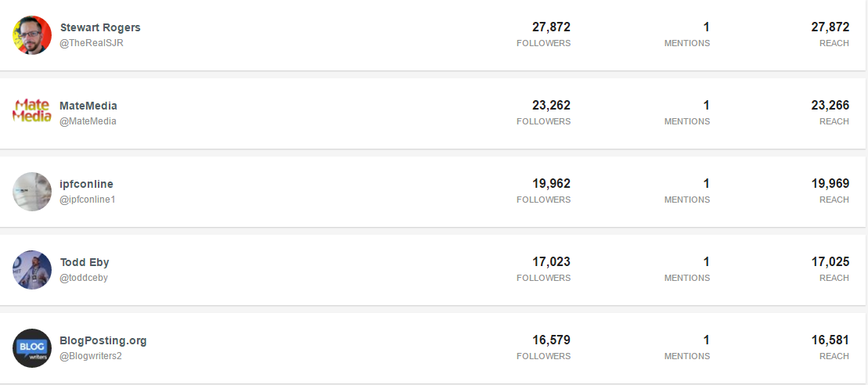Click the 23,266 reach value
The width and height of the screenshot is (868, 385).
(x=830, y=106)
